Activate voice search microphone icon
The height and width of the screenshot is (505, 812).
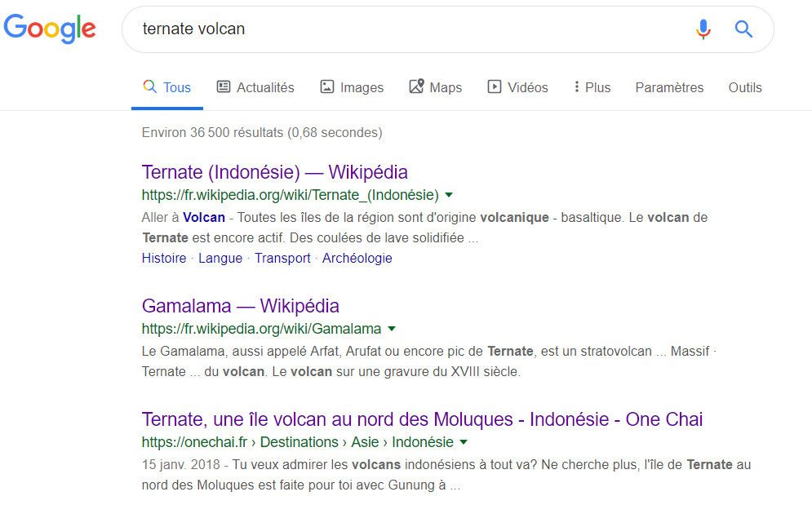click(x=703, y=29)
